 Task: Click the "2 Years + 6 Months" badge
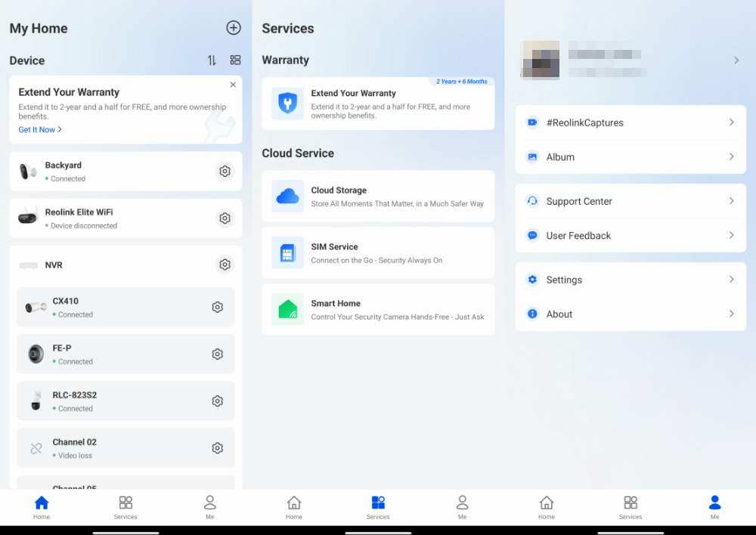[x=461, y=82]
